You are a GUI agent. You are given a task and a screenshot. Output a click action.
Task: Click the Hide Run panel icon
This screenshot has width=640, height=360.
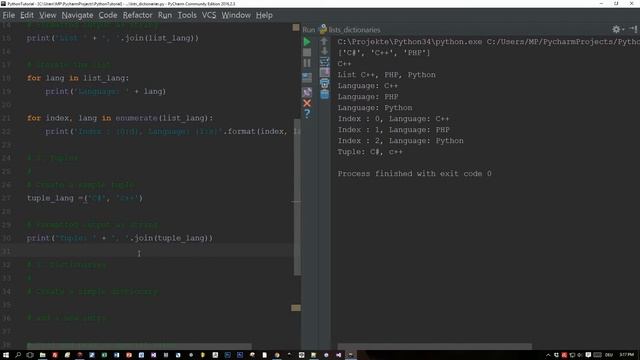point(633,29)
